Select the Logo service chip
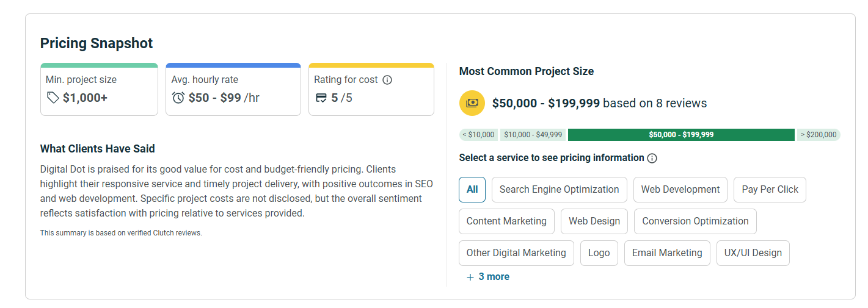This screenshot has height=308, width=868. pyautogui.click(x=599, y=253)
